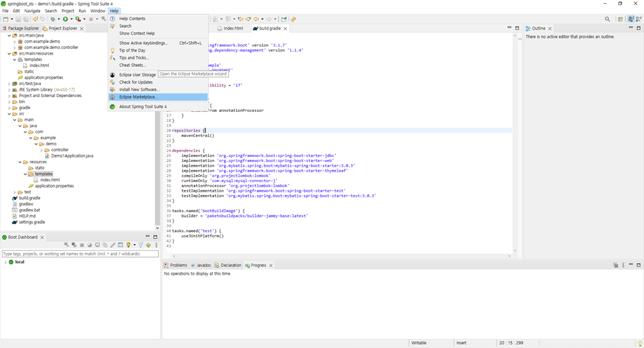Maximize the Outline view panel
Image resolution: width=644 pixels, height=348 pixels.
(639, 28)
